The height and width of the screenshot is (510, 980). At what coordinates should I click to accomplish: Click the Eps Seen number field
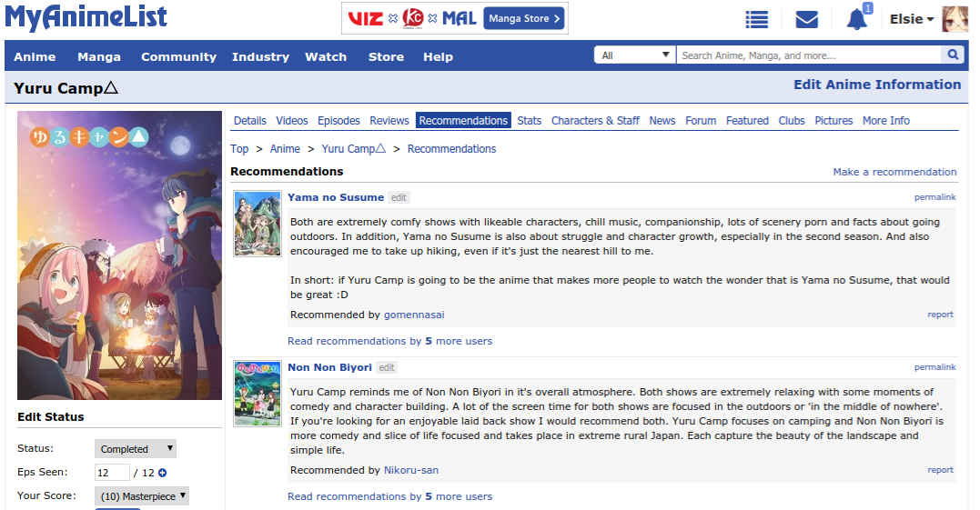tap(112, 473)
